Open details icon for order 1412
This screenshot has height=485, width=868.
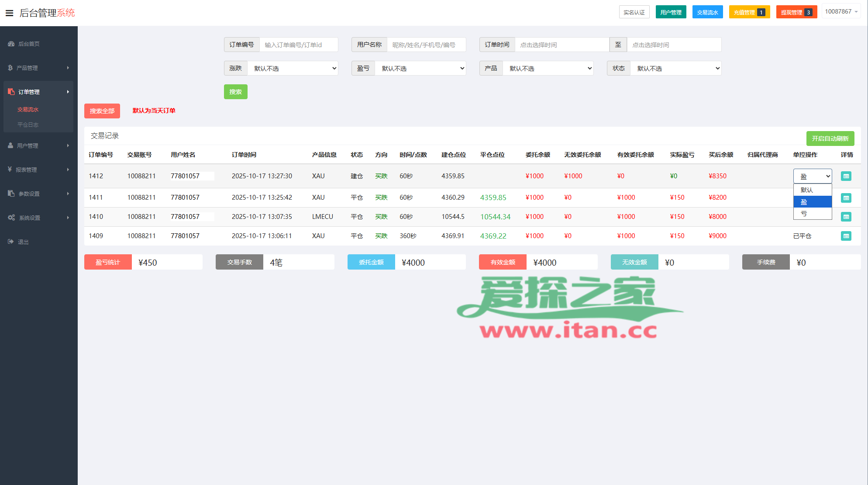(x=846, y=176)
